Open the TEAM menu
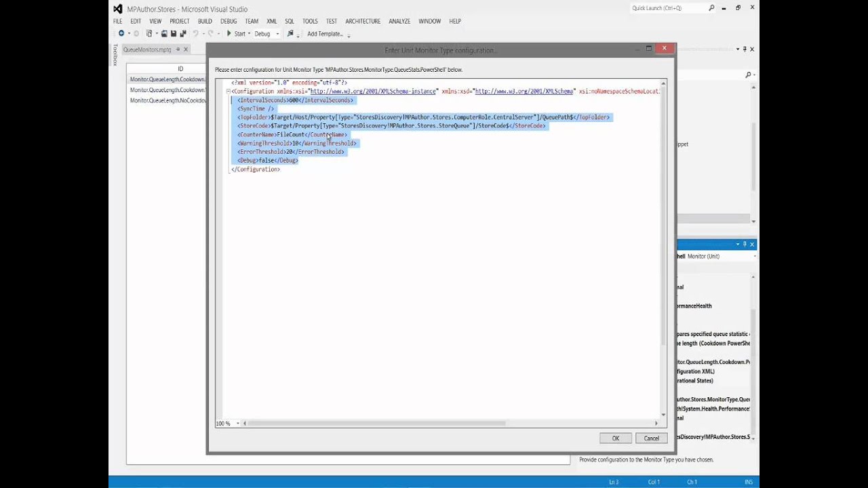The image size is (868, 488). point(252,21)
